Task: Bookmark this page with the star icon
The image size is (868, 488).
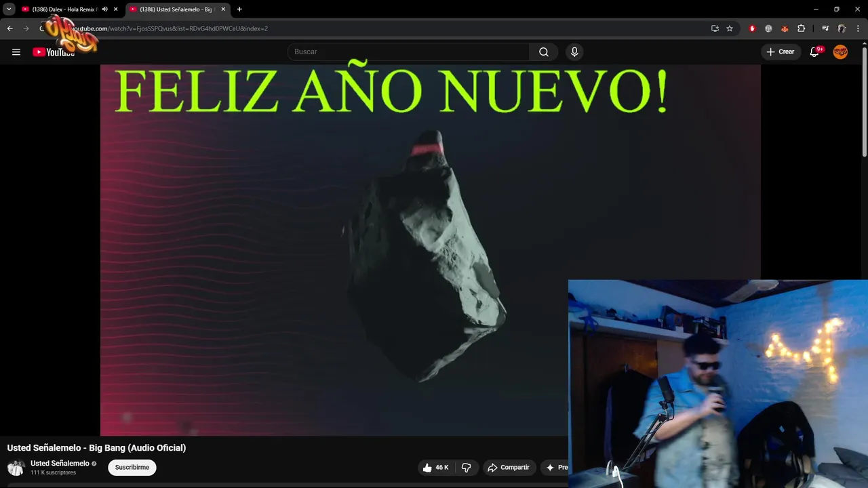Action: tap(730, 28)
